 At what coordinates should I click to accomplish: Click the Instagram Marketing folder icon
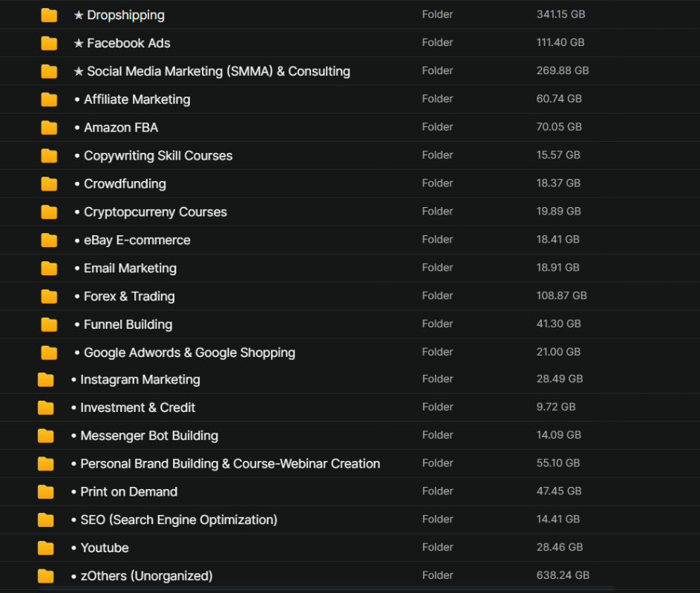[x=45, y=380]
